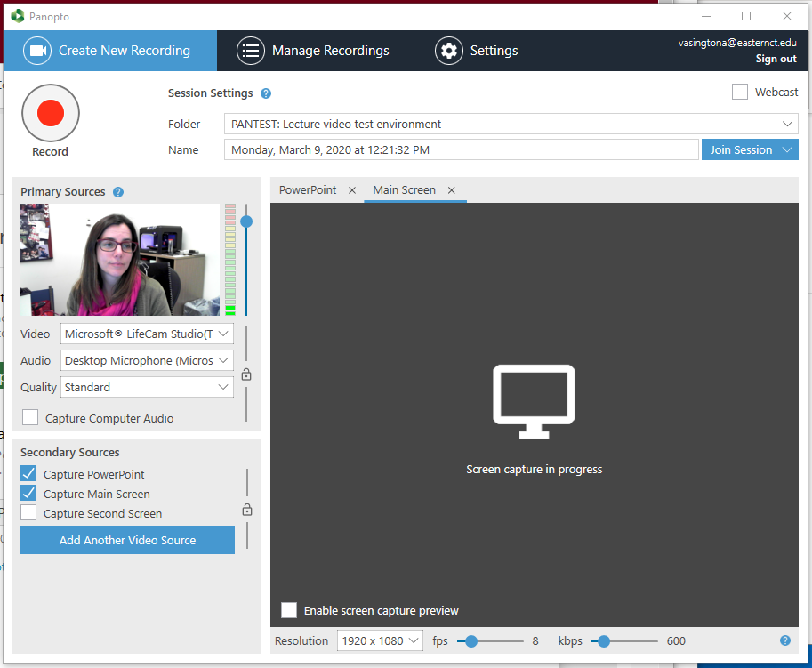Close the Main Screen preview tab
This screenshot has height=668, width=812.
452,190
